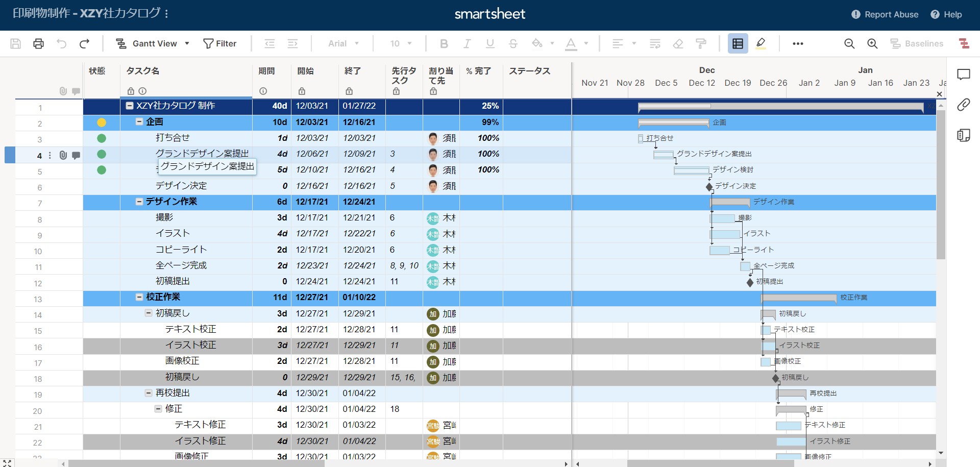Toggle the highlight changes pen icon

point(761,44)
